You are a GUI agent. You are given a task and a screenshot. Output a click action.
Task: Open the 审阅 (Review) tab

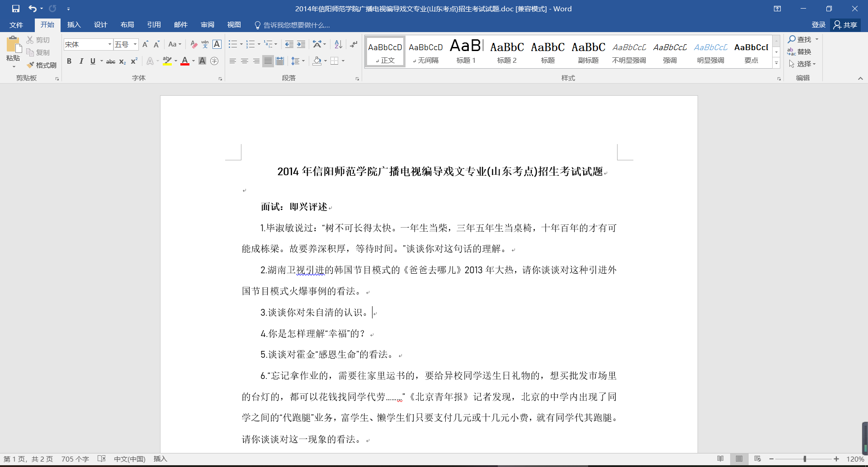(x=208, y=25)
